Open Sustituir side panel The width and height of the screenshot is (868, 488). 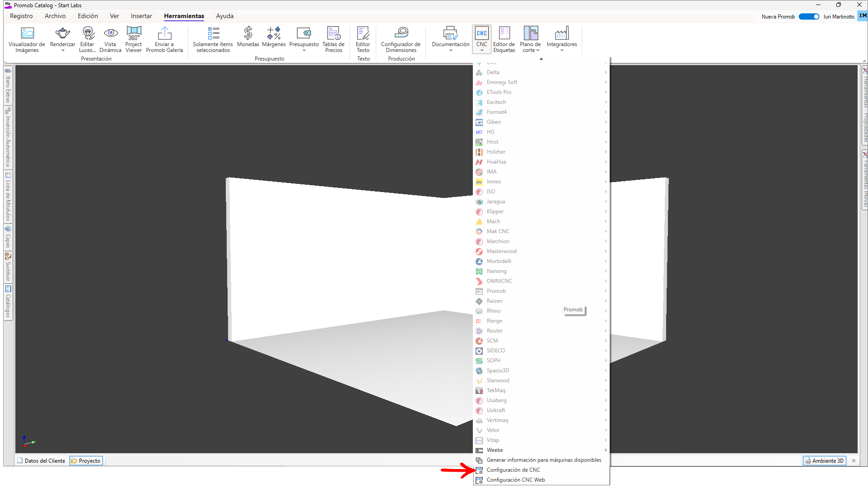8,267
